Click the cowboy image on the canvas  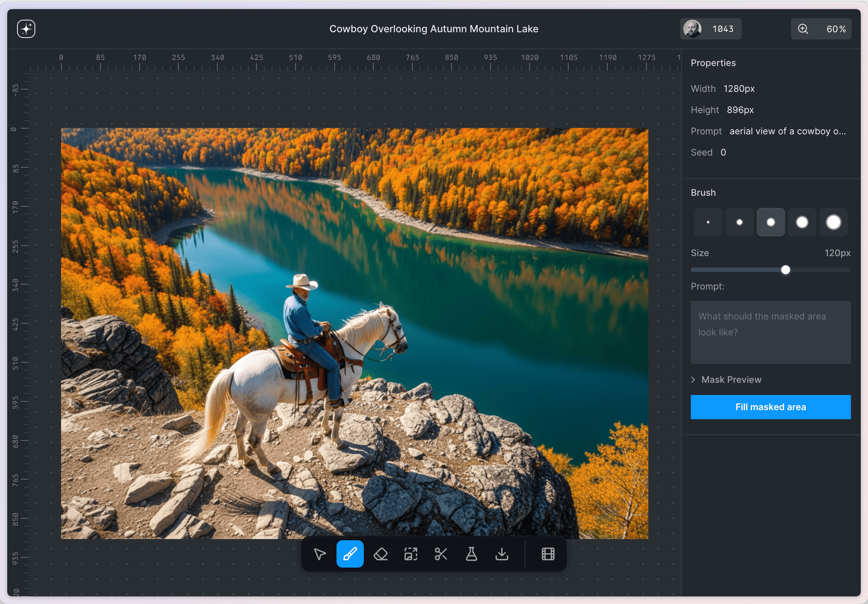(354, 333)
